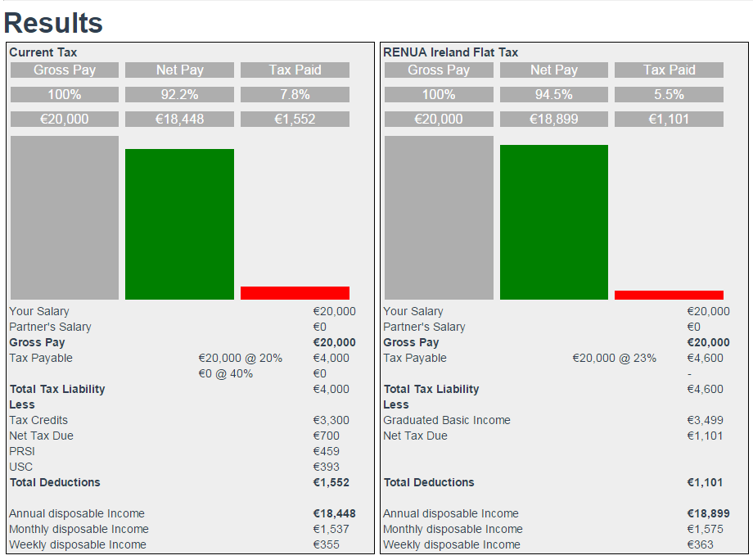This screenshot has height=560, width=753.
Task: Click the red tax paid bar in RENUA panel
Action: 669,296
